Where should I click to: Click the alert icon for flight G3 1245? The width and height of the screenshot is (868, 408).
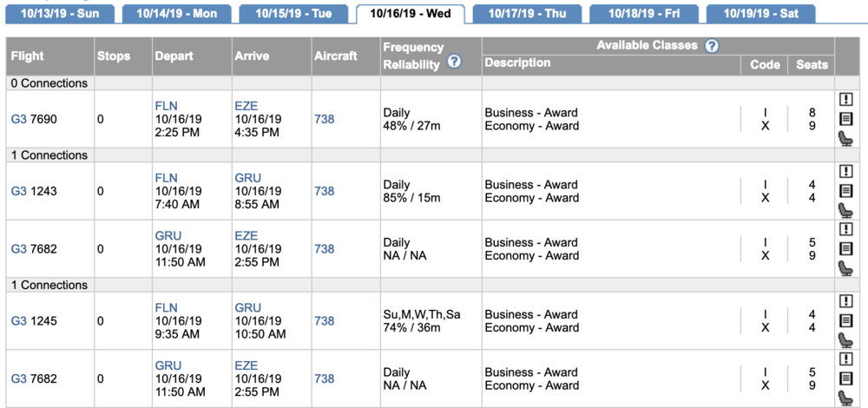click(847, 301)
